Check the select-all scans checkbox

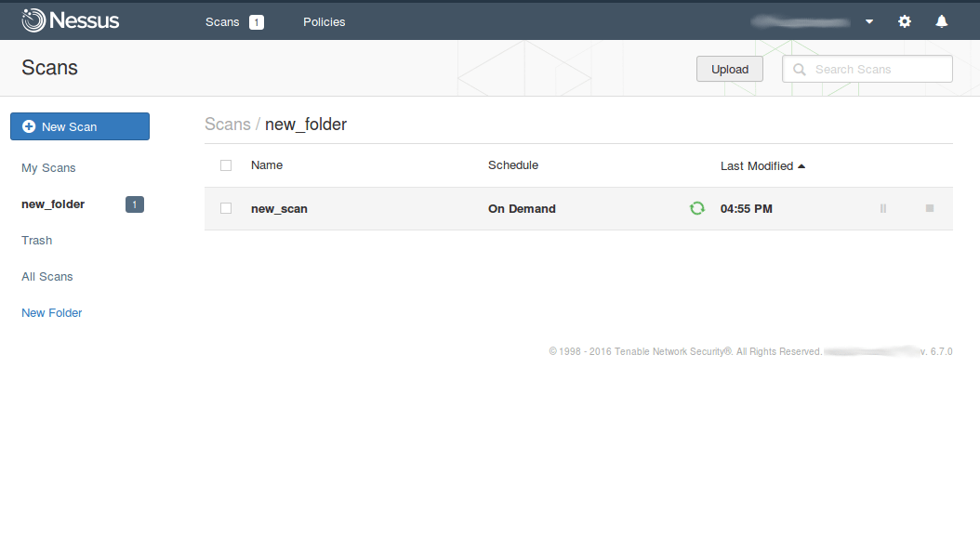(x=225, y=164)
